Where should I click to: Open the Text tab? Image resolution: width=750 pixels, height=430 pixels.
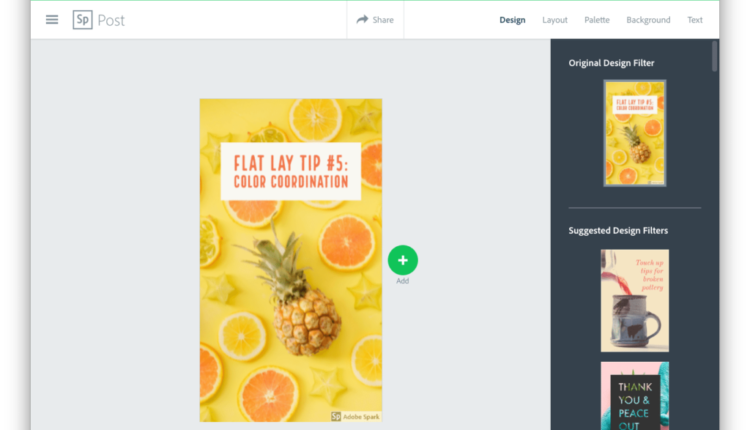[x=695, y=20]
